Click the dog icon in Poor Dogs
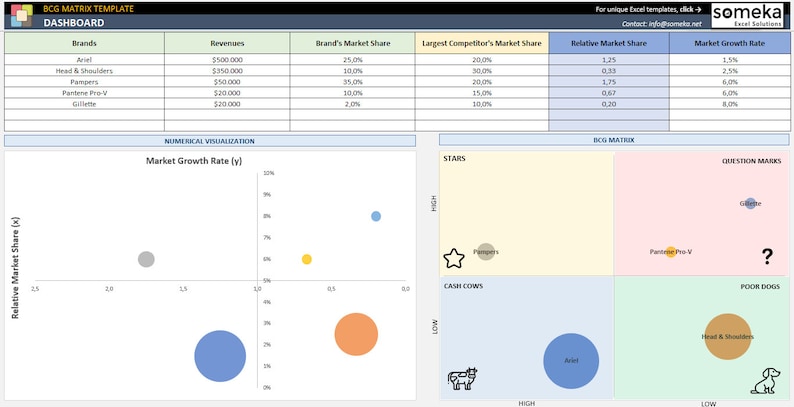Viewport: 794px width, 407px height. tap(765, 381)
